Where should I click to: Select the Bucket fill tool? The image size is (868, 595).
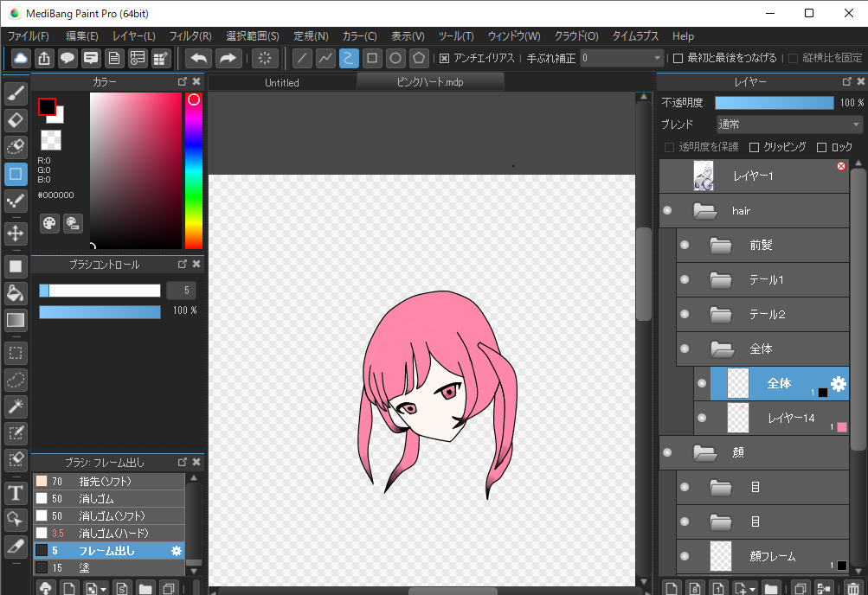click(16, 294)
